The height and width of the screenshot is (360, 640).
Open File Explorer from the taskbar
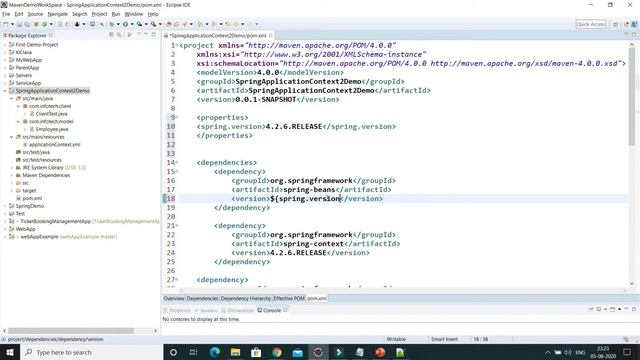(x=236, y=352)
